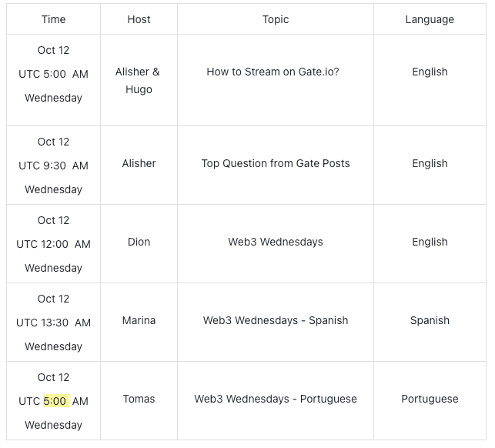Click the yellow highlighted 5:00 time
Image resolution: width=495 pixels, height=448 pixels.
tap(55, 401)
